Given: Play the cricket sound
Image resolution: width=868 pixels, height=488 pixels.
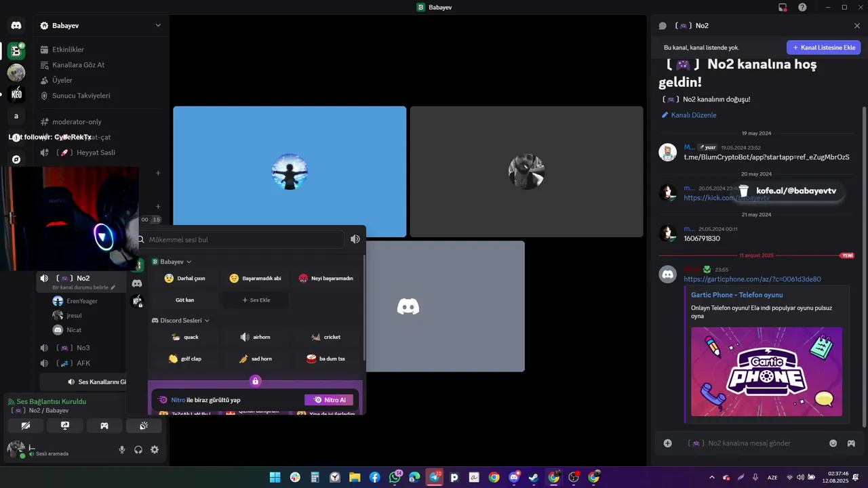Looking at the screenshot, I should click(326, 337).
